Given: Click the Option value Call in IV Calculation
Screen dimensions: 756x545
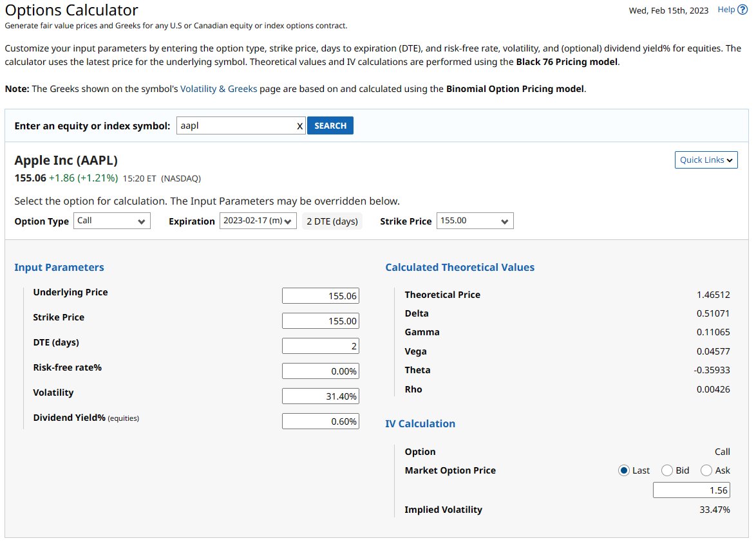Looking at the screenshot, I should [x=723, y=452].
